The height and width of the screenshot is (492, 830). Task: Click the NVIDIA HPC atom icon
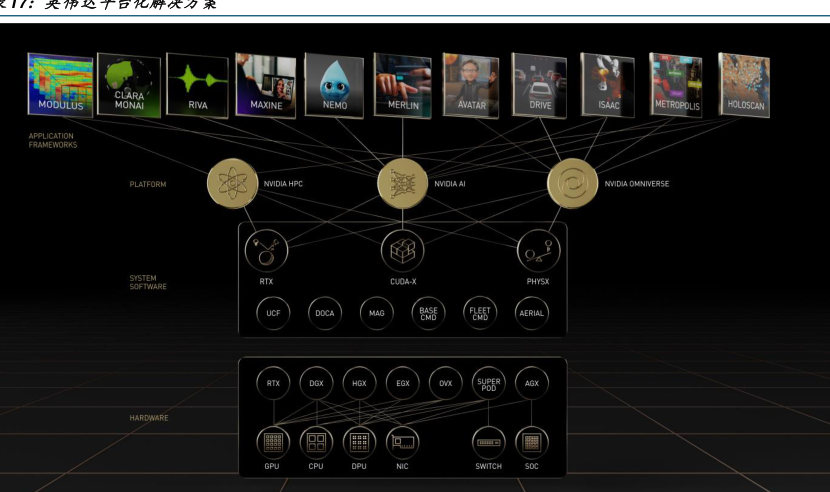232,184
